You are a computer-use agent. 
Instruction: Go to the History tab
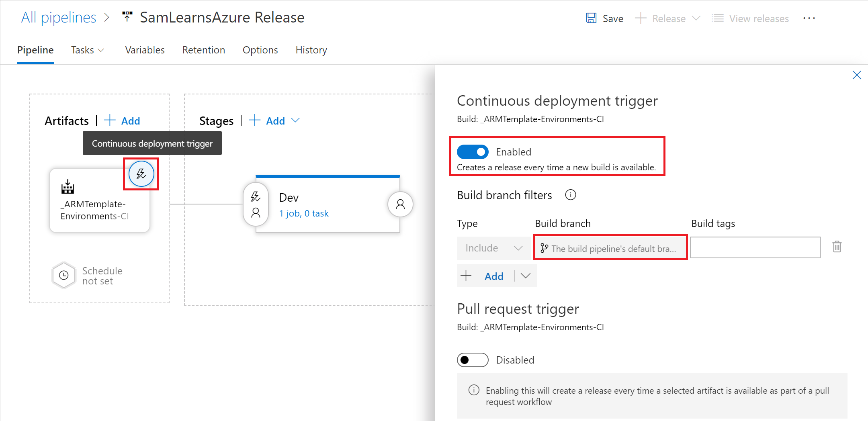click(x=311, y=50)
